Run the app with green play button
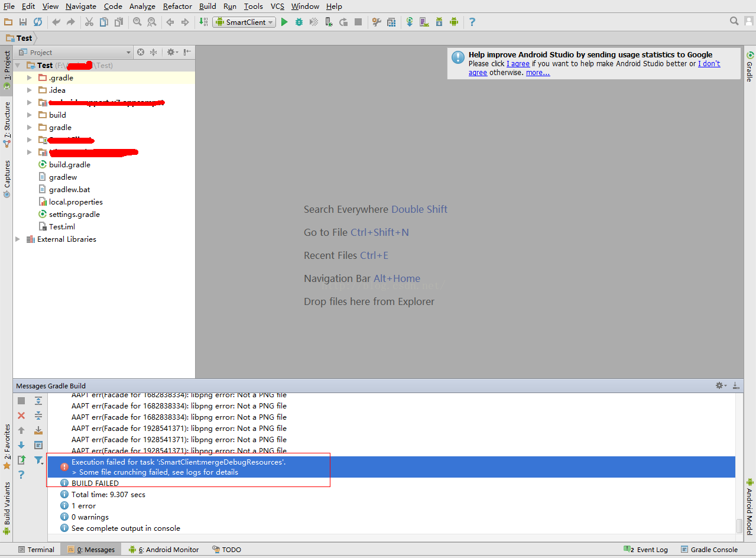This screenshot has width=756, height=558. (284, 22)
